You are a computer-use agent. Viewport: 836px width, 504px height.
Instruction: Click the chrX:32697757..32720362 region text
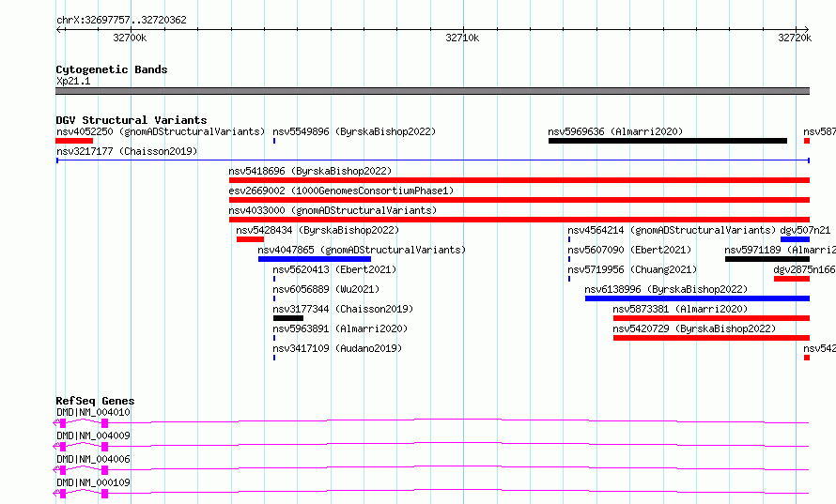[121, 21]
